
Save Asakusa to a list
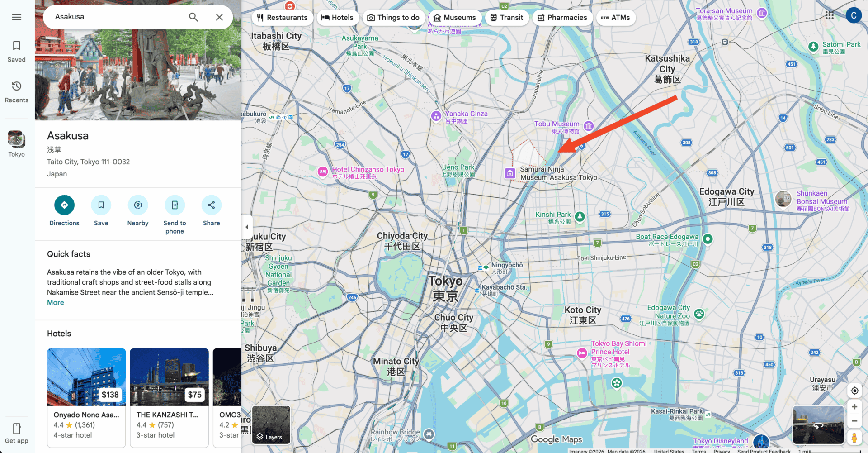click(x=101, y=205)
